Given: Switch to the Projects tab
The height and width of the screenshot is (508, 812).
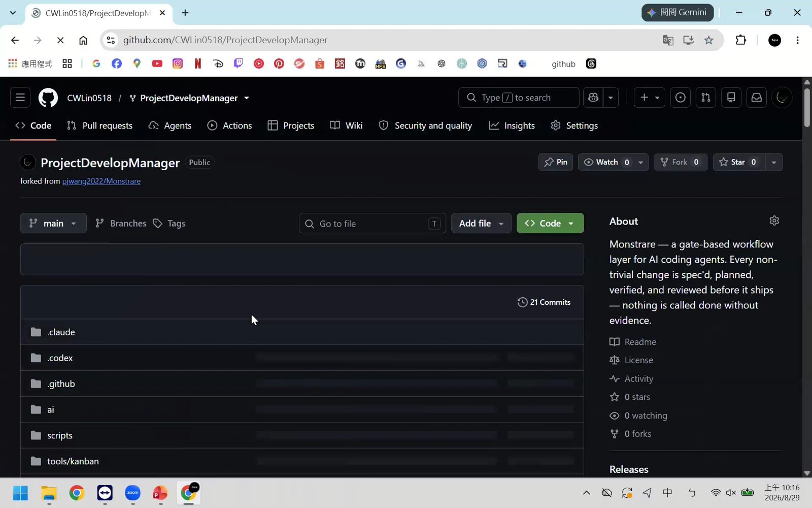Looking at the screenshot, I should click(291, 125).
